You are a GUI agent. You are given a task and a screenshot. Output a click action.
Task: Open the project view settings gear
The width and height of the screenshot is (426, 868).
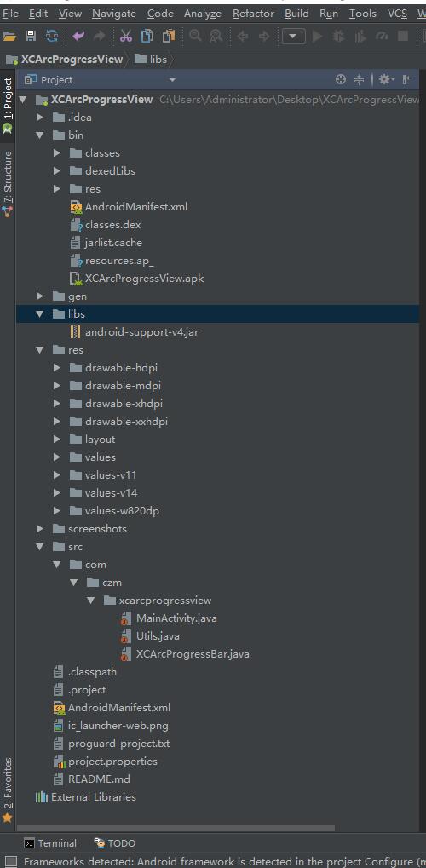(386, 80)
